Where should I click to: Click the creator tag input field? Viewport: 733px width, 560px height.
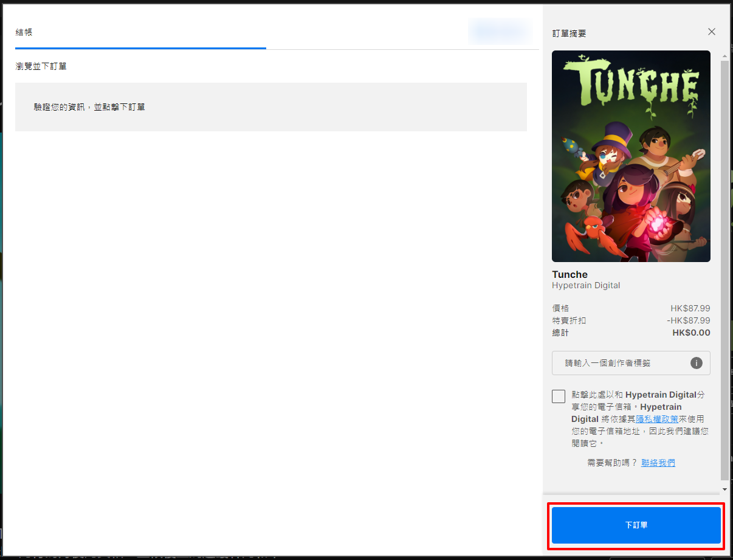pos(631,363)
